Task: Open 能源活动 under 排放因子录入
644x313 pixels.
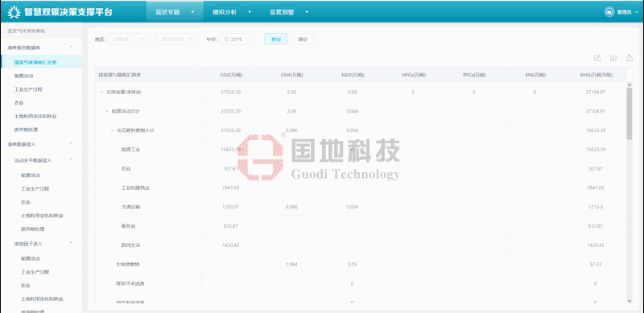Action: (x=31, y=259)
